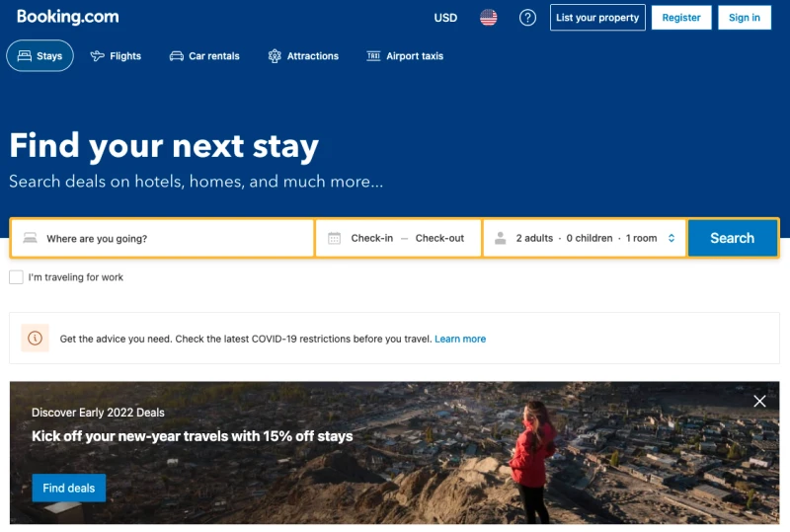Open the Attractions tab
Viewport: 790px width, 532px height.
click(303, 56)
